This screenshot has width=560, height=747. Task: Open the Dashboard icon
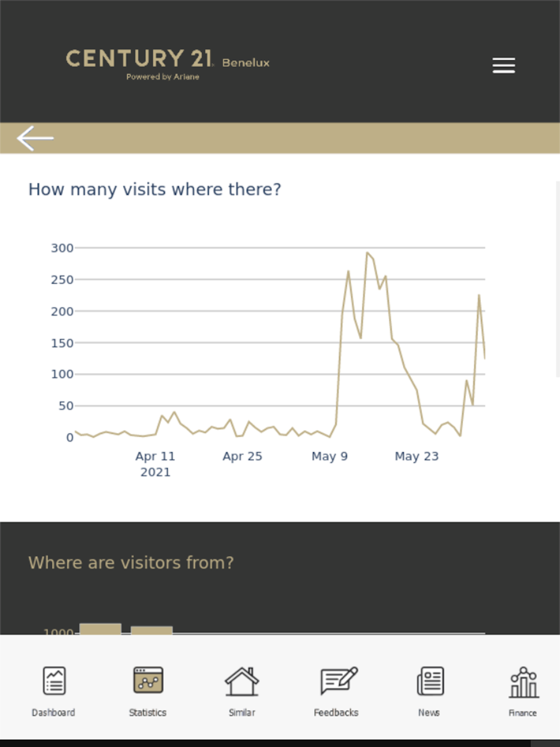(54, 681)
